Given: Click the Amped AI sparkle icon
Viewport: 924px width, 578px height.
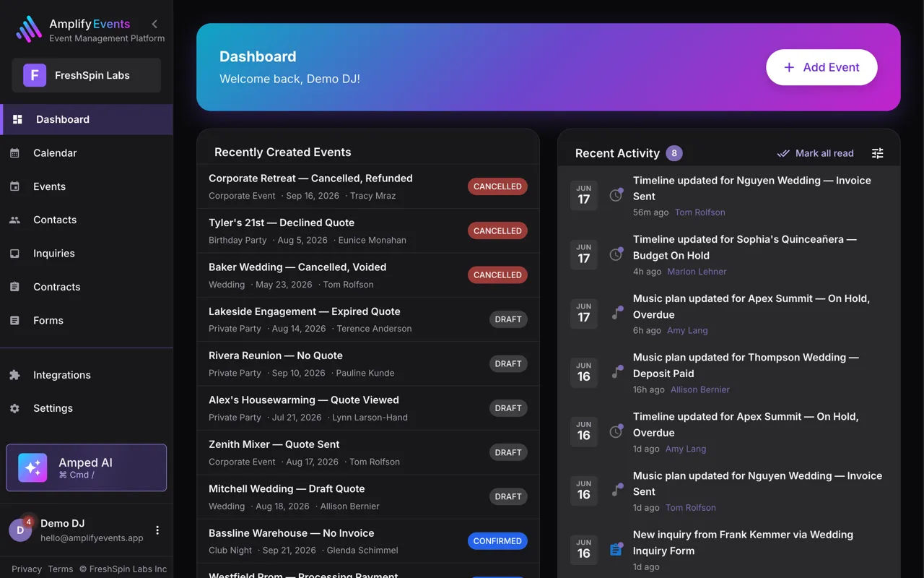Looking at the screenshot, I should tap(32, 467).
